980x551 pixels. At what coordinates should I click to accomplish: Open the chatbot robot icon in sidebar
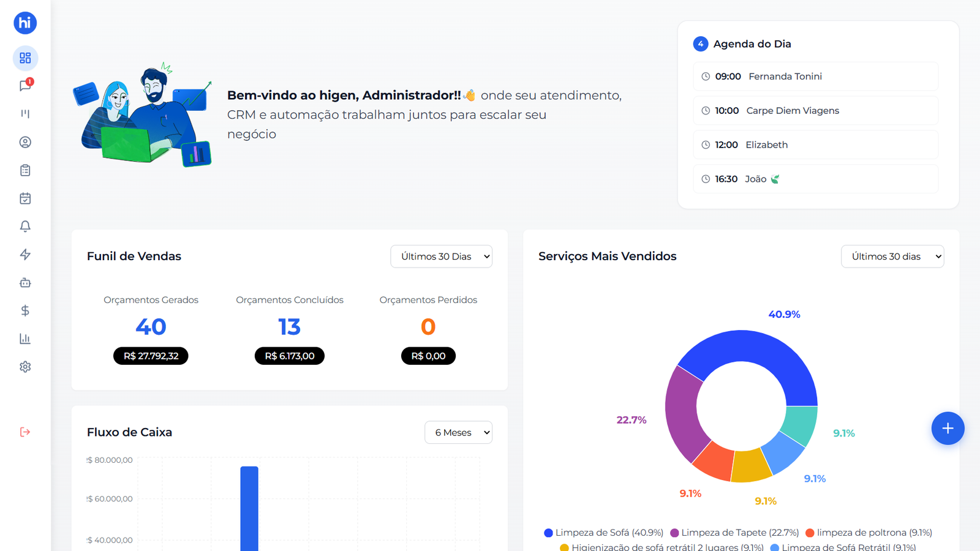[25, 283]
